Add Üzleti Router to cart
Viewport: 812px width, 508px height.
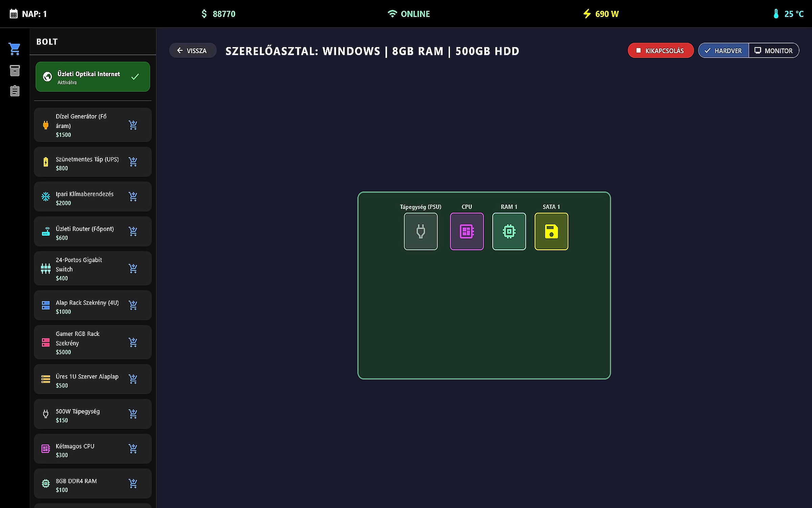tap(133, 231)
